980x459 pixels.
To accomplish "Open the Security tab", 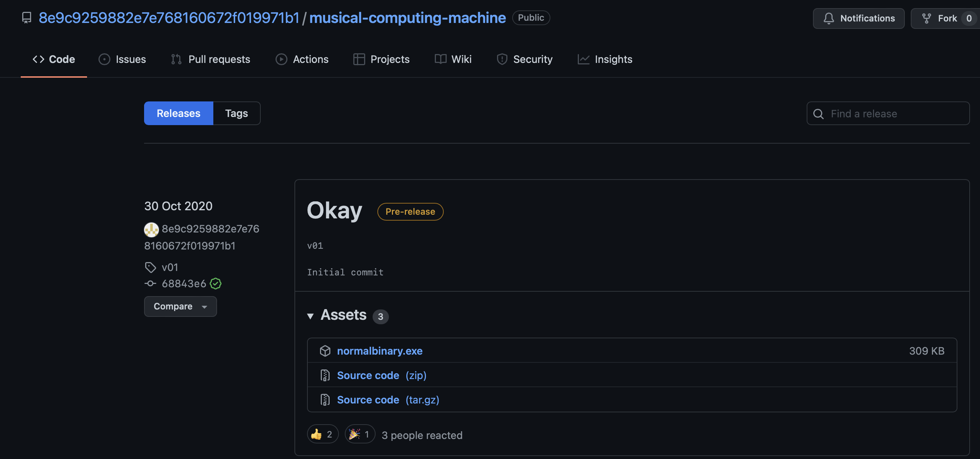I will coord(524,59).
